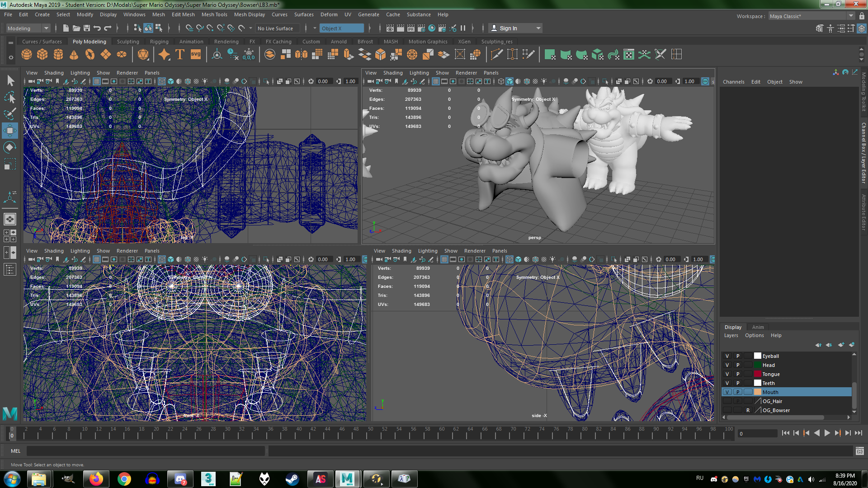This screenshot has height=488, width=868.
Task: Open the Panels menu in the persp viewport
Action: (491, 73)
